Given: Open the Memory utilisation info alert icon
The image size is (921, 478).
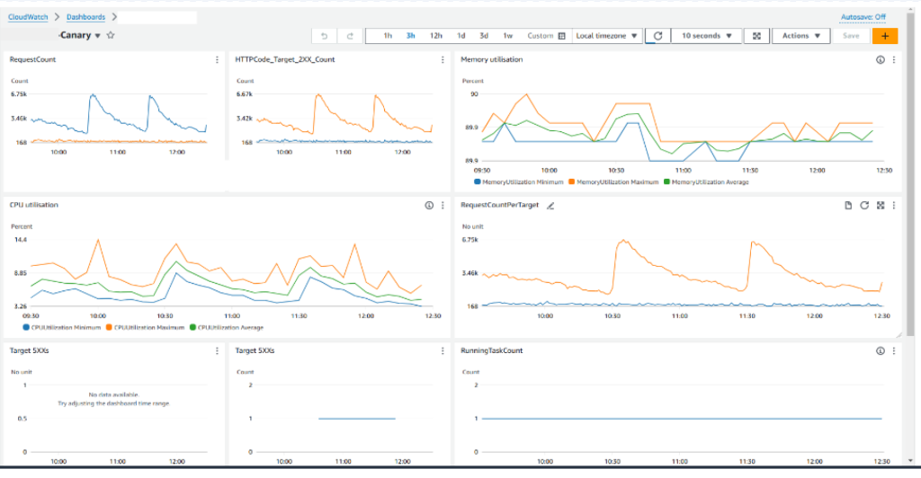Looking at the screenshot, I should [880, 60].
